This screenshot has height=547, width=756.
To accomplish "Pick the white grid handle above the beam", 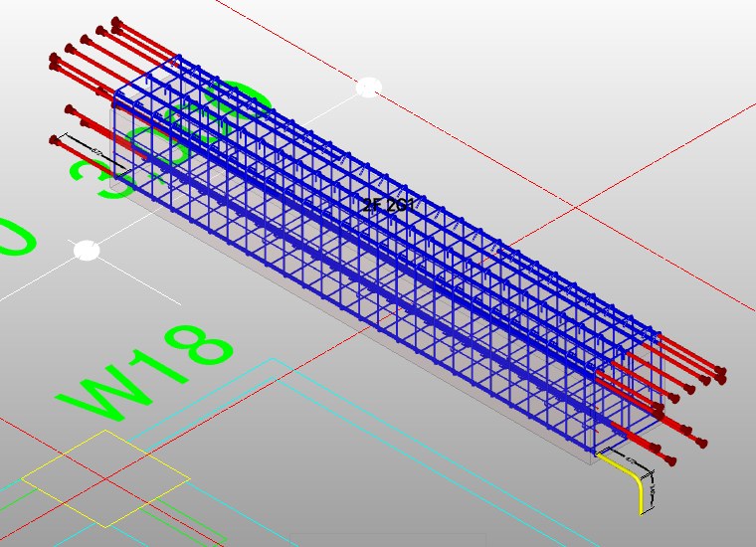I will [369, 89].
